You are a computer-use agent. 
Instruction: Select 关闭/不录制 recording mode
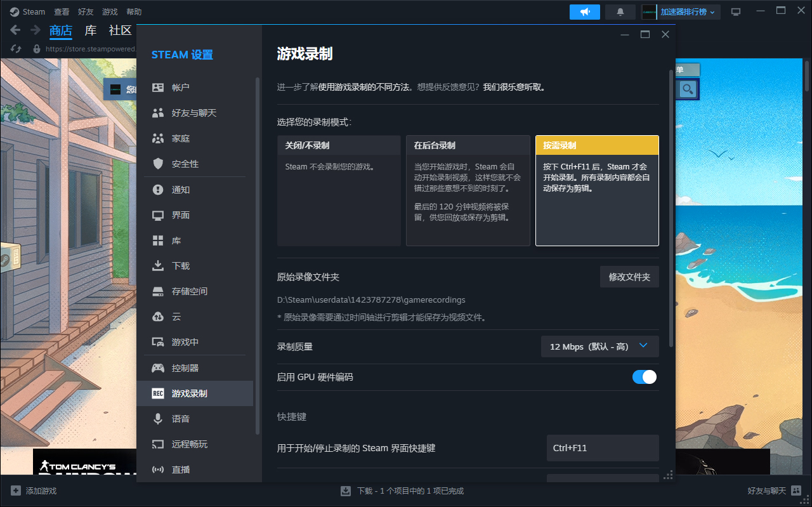pos(339,190)
